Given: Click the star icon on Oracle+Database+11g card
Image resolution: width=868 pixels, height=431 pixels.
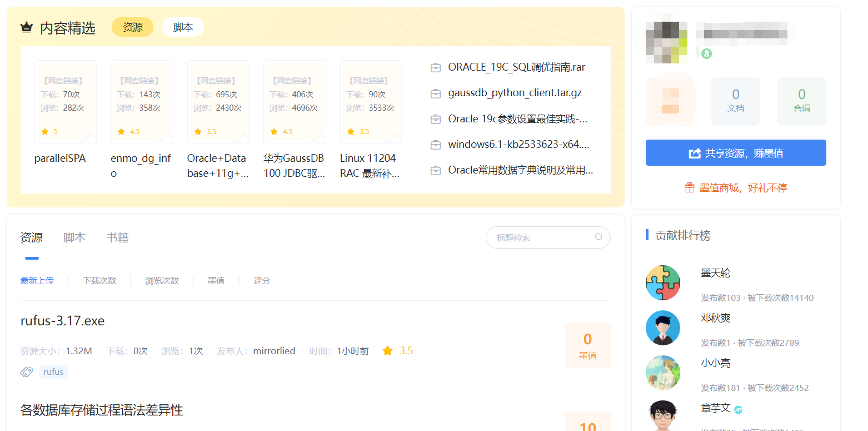Looking at the screenshot, I should pyautogui.click(x=197, y=132).
